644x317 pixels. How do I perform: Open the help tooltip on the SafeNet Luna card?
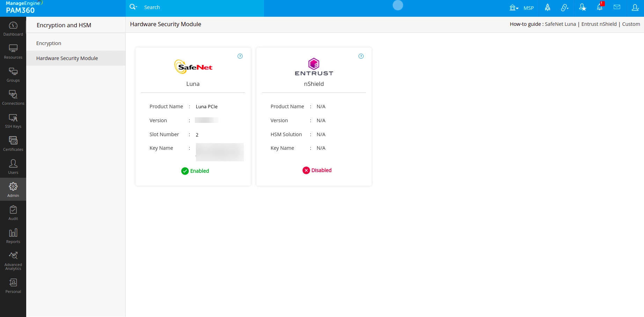[x=240, y=56]
